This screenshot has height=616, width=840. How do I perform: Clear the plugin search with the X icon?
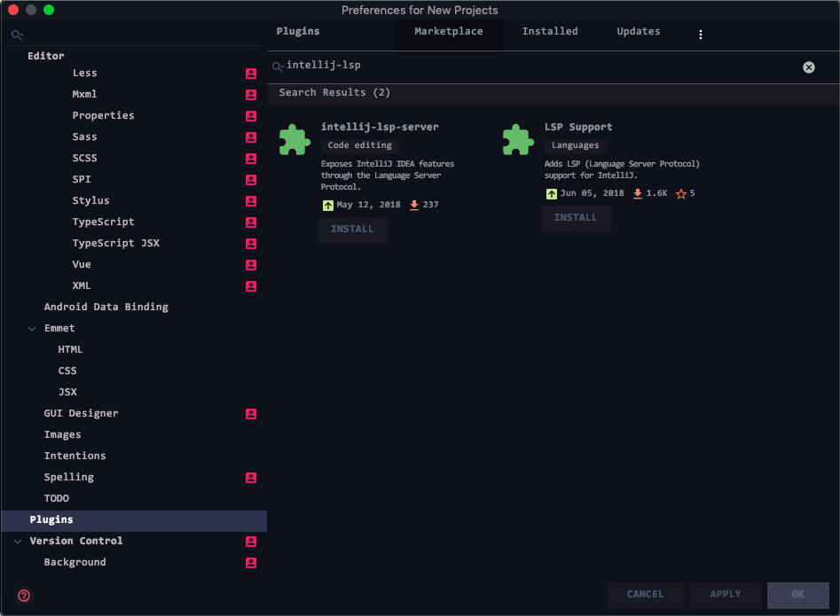click(808, 67)
